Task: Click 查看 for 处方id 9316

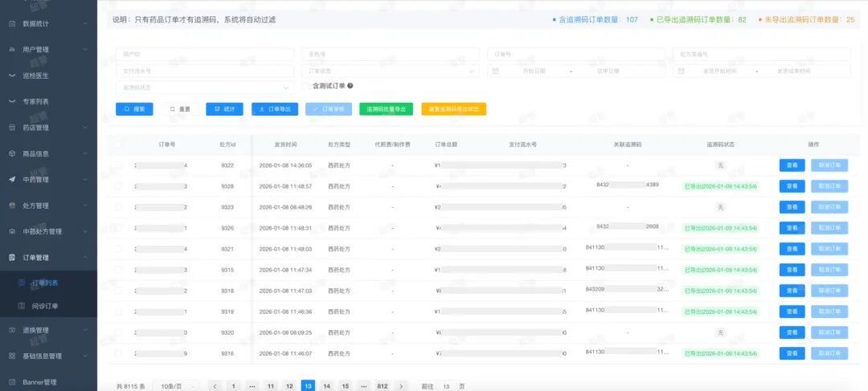Action: [792, 353]
